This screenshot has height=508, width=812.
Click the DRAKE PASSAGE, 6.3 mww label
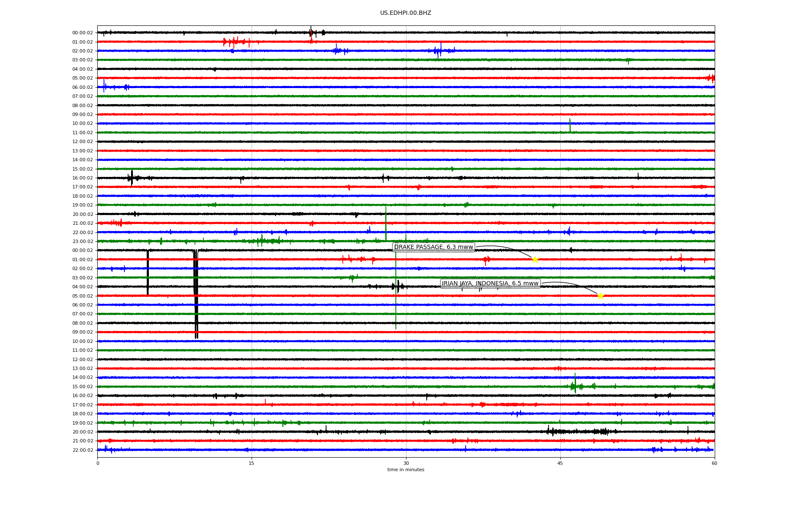click(x=433, y=247)
